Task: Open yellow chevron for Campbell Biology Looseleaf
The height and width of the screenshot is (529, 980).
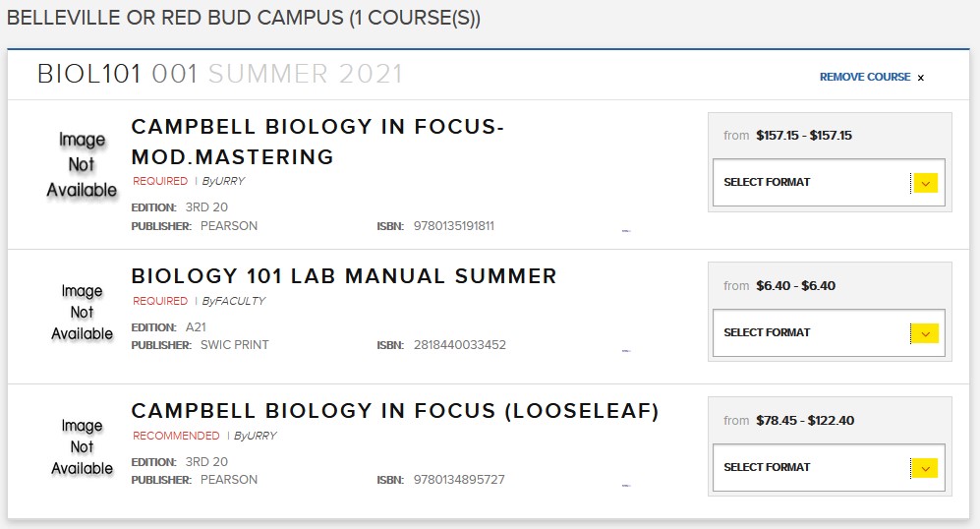Action: [x=925, y=468]
